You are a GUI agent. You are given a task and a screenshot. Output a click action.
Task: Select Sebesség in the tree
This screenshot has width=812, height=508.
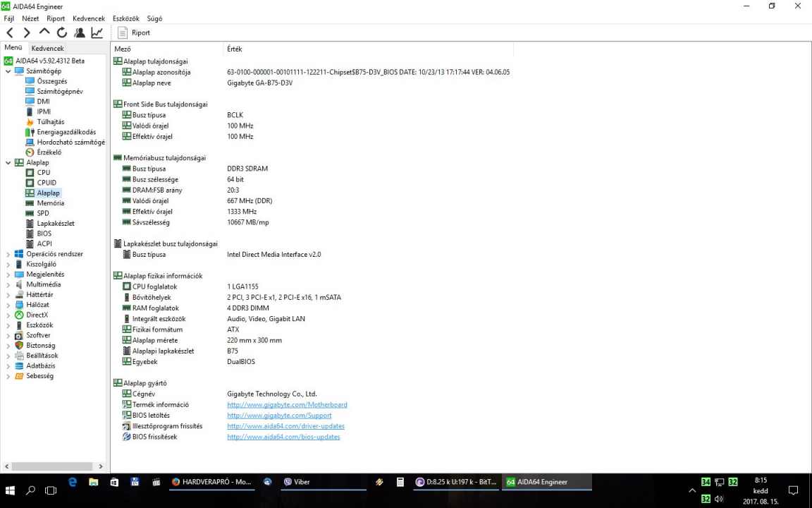click(x=40, y=376)
